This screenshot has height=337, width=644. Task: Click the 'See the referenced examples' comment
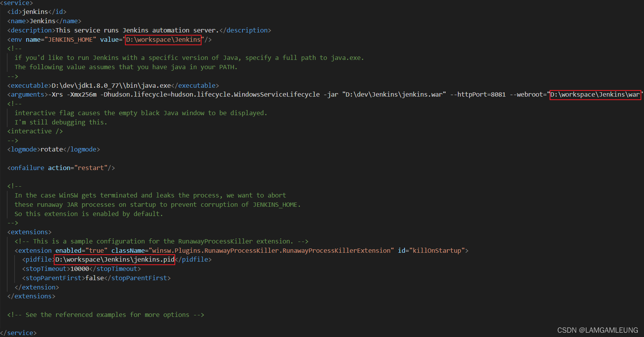pos(106,315)
